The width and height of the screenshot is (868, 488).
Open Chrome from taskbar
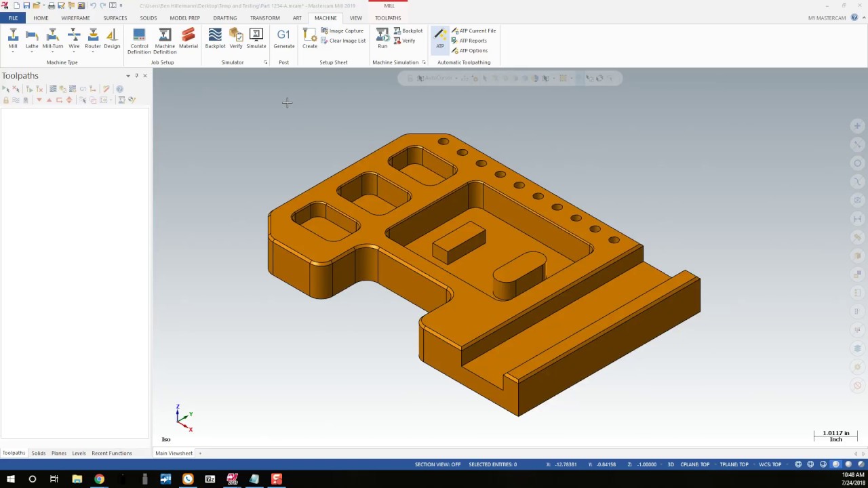(x=100, y=479)
